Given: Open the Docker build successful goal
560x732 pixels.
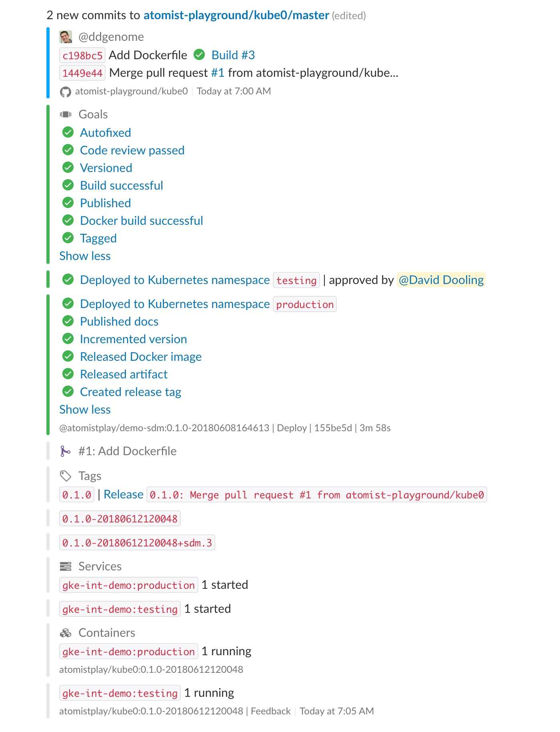Looking at the screenshot, I should pos(142,221).
